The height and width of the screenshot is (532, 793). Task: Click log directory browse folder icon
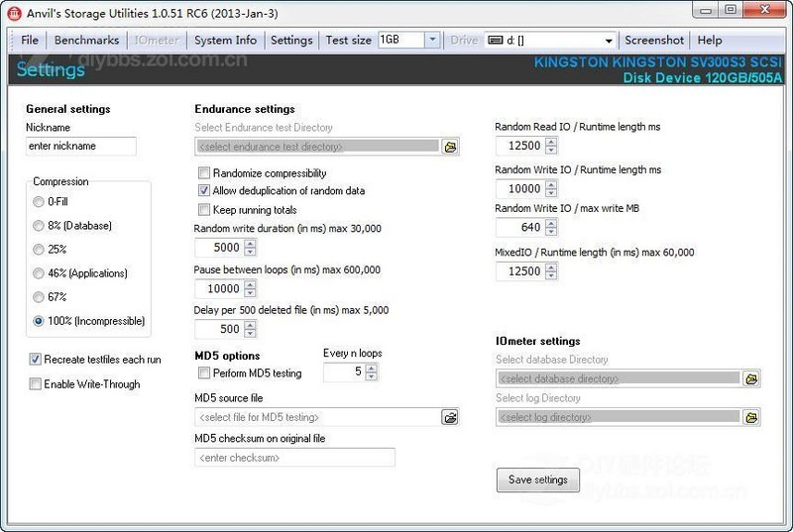(751, 417)
